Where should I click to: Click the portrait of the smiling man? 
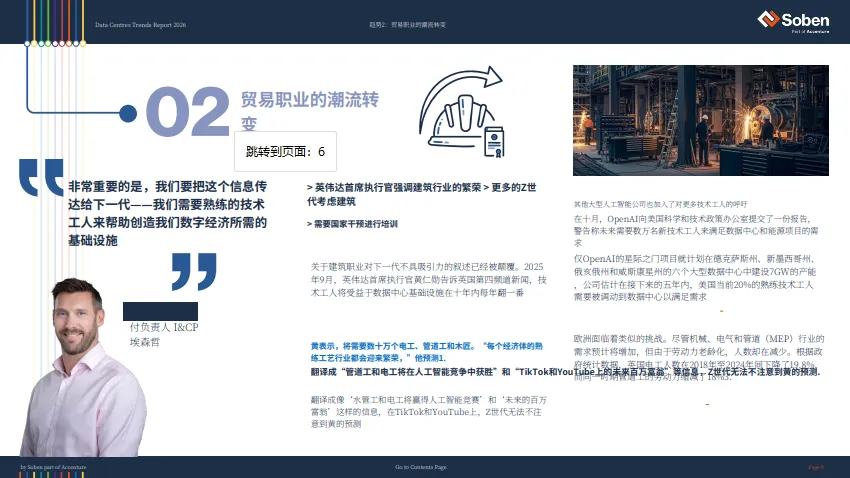[81, 367]
